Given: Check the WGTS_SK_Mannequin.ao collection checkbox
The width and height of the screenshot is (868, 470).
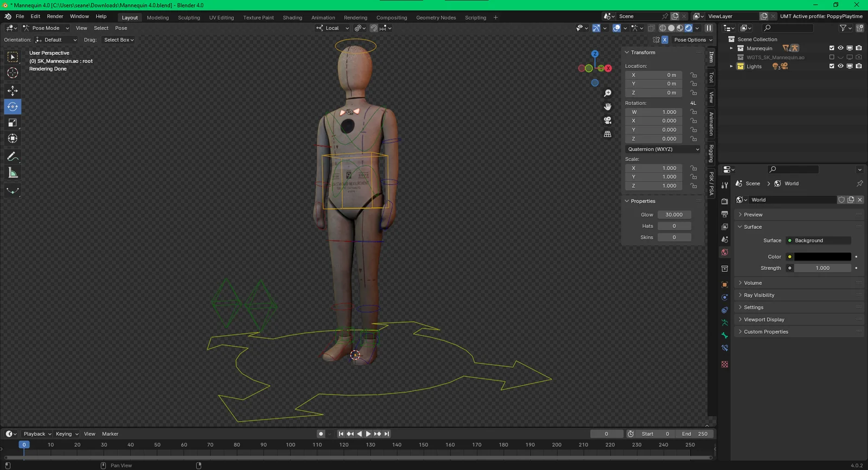Looking at the screenshot, I should coord(832,57).
